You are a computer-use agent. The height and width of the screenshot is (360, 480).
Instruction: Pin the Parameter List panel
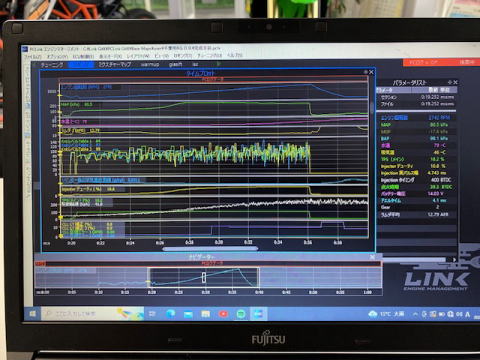tap(450, 82)
